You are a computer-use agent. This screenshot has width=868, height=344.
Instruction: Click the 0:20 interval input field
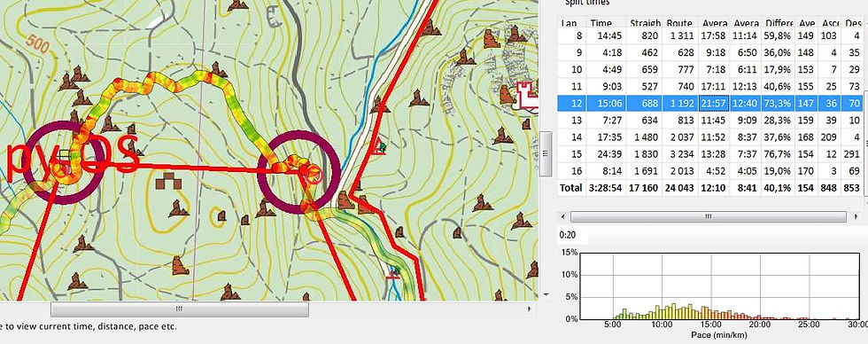573,236
